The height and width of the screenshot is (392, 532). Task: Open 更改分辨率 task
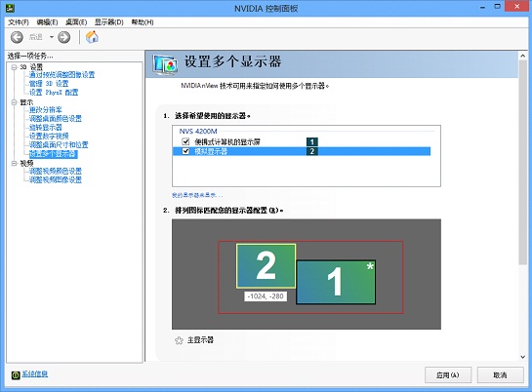46,110
